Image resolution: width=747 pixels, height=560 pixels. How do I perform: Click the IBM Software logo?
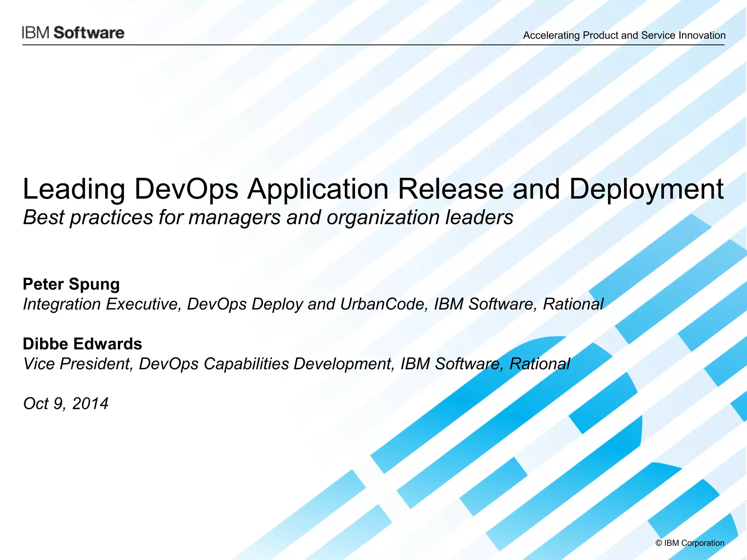[x=73, y=33]
